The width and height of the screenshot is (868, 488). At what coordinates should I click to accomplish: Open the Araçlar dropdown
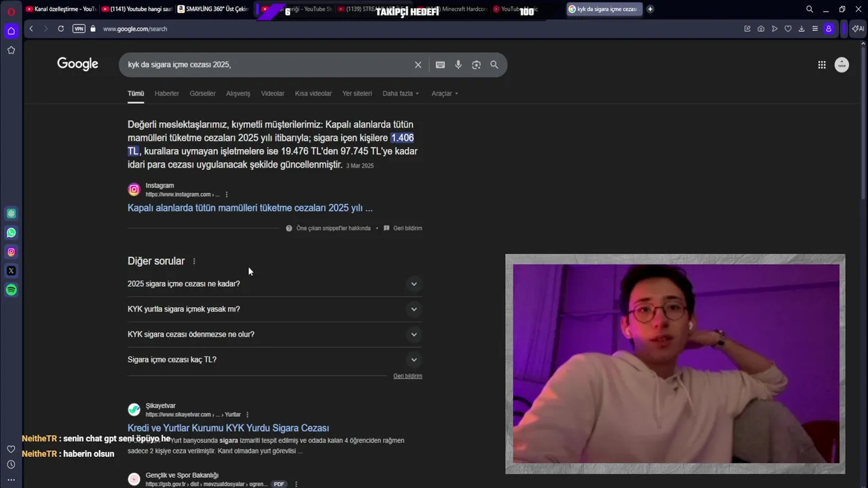445,94
